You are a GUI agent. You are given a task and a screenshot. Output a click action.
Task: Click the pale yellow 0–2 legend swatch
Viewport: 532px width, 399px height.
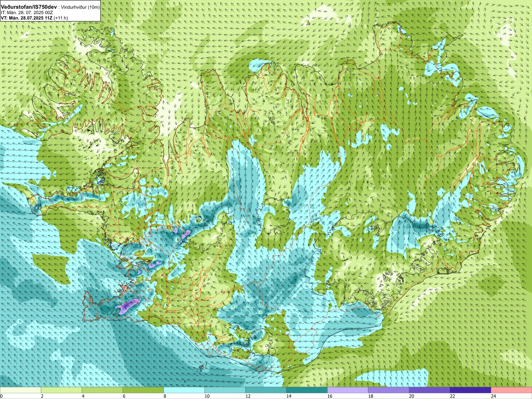click(20, 390)
